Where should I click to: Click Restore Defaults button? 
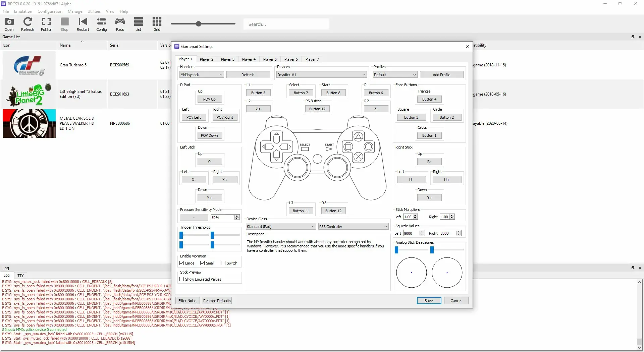coord(217,301)
